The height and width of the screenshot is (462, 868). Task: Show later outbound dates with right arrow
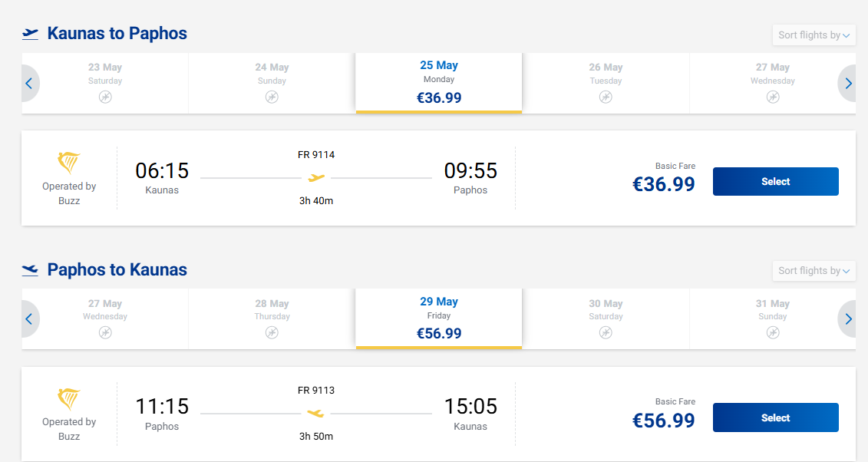[848, 84]
